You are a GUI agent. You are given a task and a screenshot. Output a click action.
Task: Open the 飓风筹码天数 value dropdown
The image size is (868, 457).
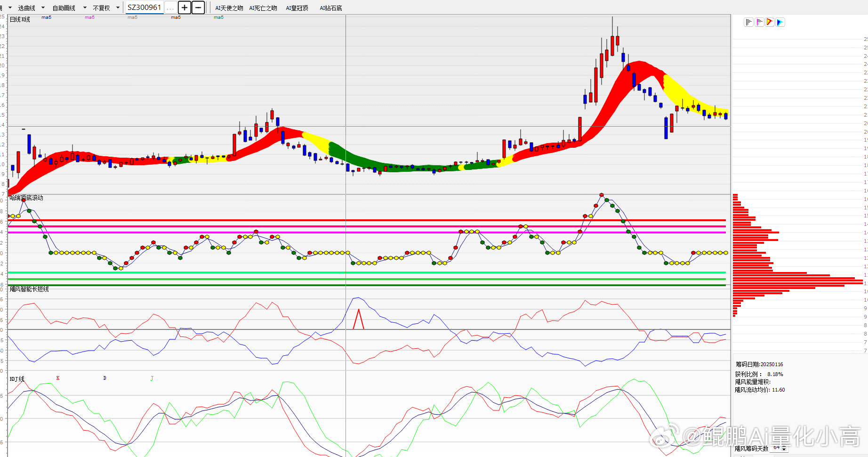(x=784, y=449)
